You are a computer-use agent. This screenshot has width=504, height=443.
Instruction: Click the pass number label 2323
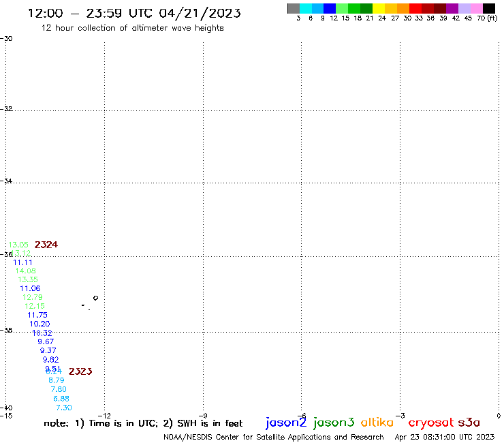click(x=80, y=371)
